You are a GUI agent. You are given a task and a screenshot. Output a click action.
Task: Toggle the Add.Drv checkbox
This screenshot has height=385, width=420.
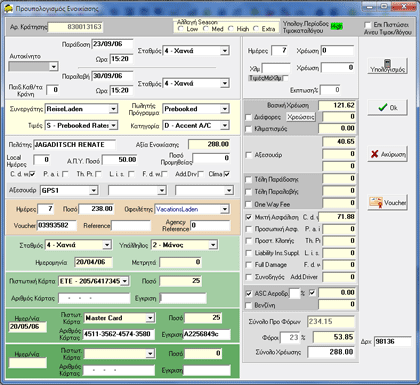[201, 174]
